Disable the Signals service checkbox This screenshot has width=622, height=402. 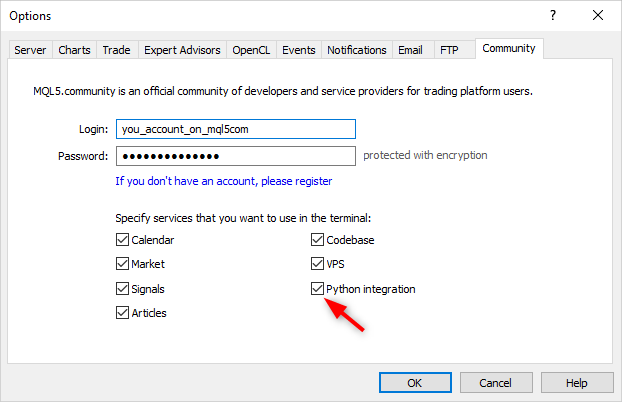point(123,289)
